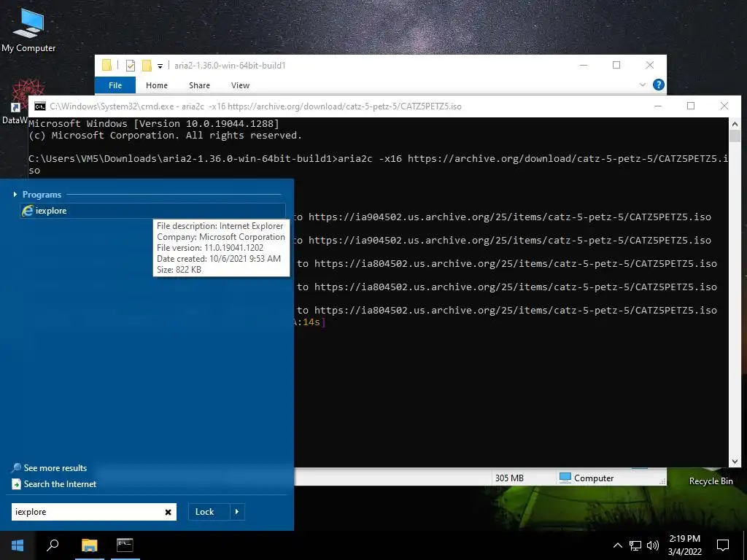This screenshot has width=747, height=560.
Task: Switch to Command Prompt on the taskbar
Action: click(x=125, y=545)
